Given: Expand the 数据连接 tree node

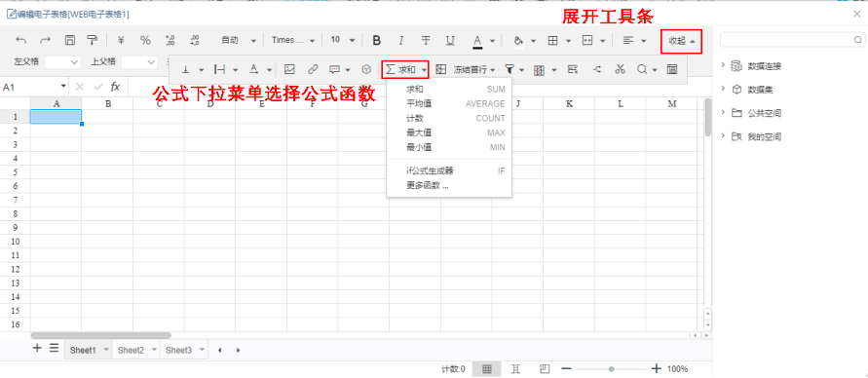Looking at the screenshot, I should 723,65.
